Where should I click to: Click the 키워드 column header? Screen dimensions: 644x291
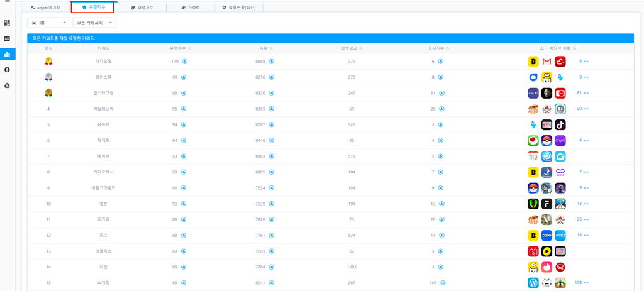pos(103,48)
